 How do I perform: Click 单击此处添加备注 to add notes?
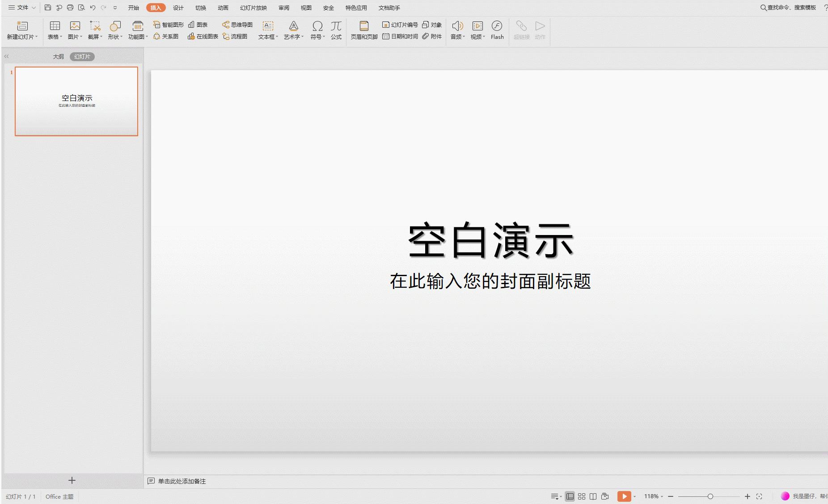[182, 481]
